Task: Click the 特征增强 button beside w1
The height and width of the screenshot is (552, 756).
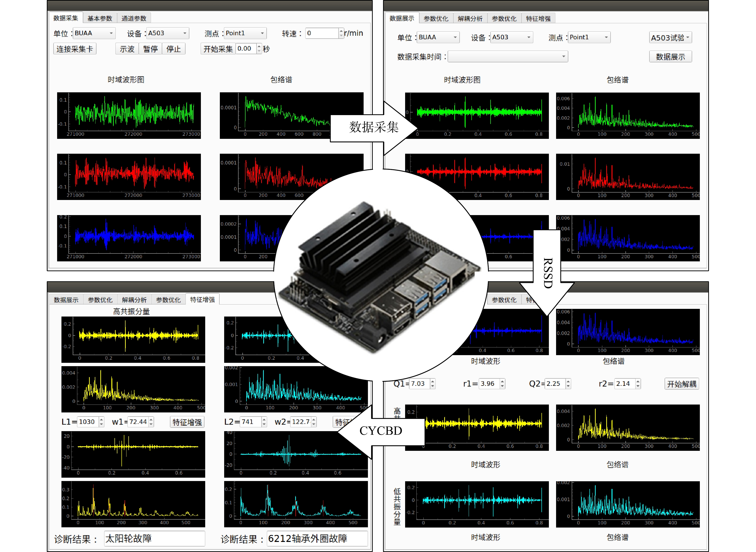Action: coord(187,422)
